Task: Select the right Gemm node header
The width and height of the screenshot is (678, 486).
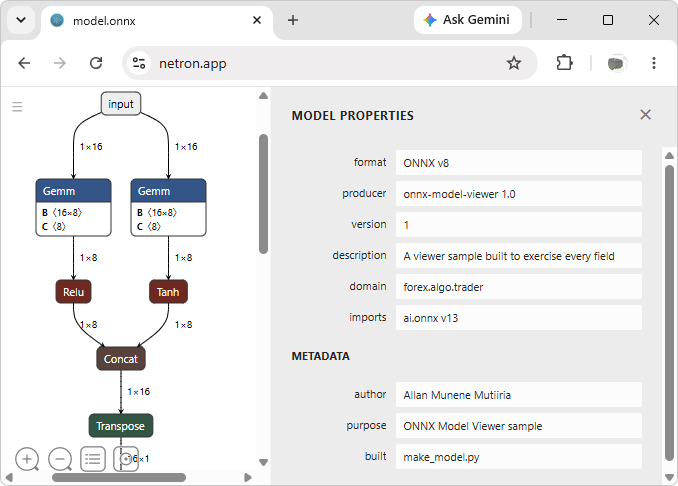Action: pos(168,191)
